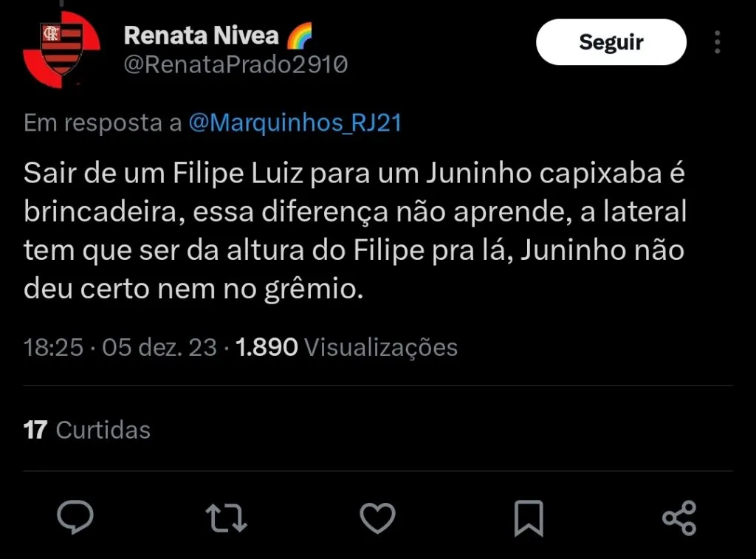756x559 pixels.
Task: Click the Renata Nivea display name
Action: coord(201,35)
